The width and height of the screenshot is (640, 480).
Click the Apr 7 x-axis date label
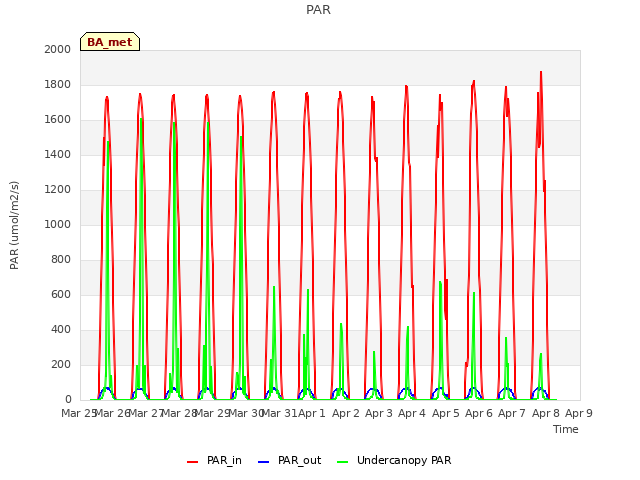pos(512,413)
